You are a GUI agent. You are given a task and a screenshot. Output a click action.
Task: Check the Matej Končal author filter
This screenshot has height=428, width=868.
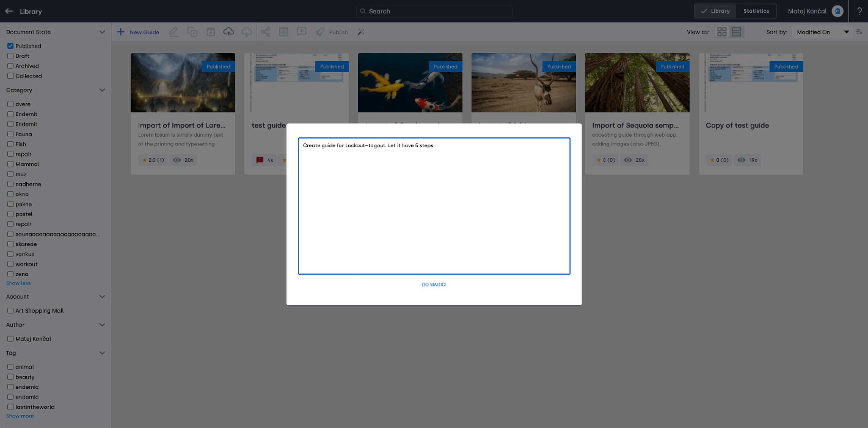[10, 339]
